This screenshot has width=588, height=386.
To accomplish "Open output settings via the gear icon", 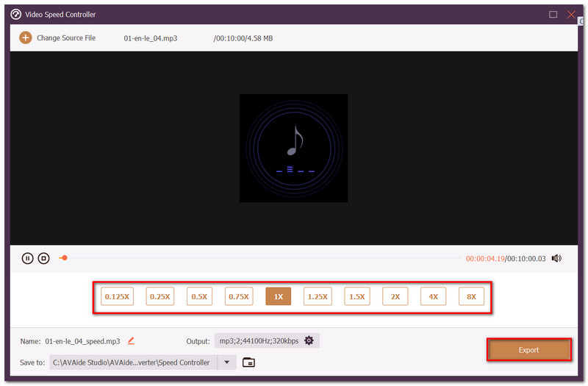I will coord(309,340).
